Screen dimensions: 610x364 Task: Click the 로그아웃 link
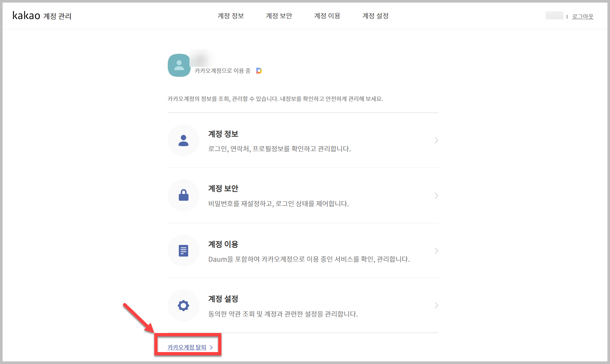pyautogui.click(x=583, y=16)
